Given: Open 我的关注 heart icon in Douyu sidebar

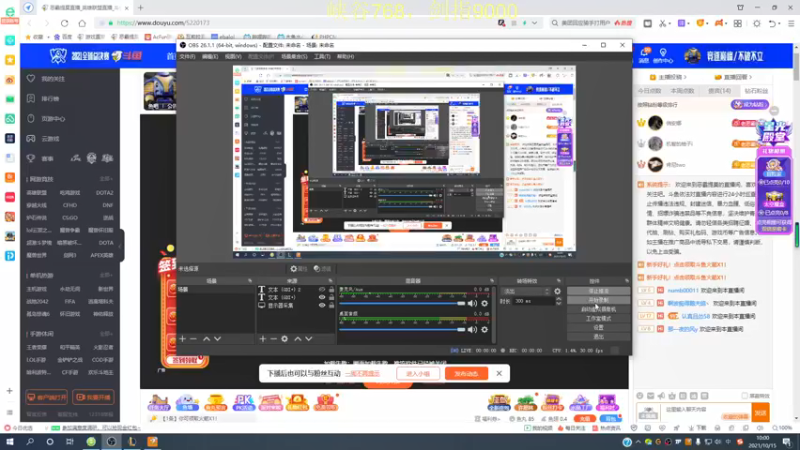Looking at the screenshot, I should (31, 79).
